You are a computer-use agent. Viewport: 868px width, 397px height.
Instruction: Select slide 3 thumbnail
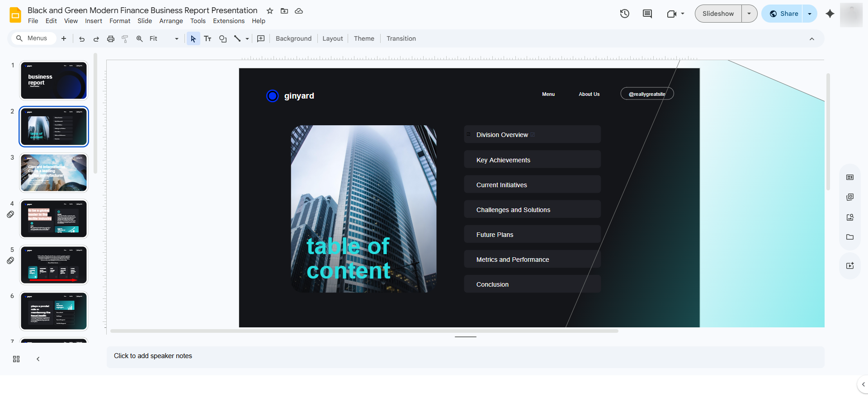[x=54, y=173]
